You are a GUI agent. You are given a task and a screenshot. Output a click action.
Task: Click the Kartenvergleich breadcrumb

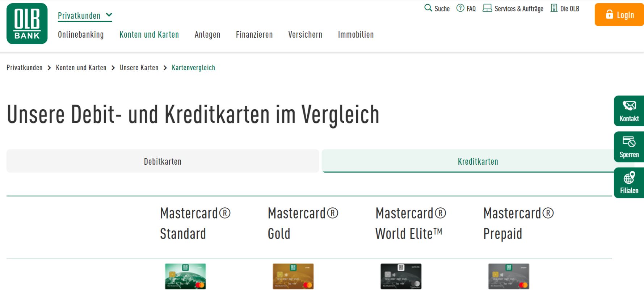click(193, 68)
